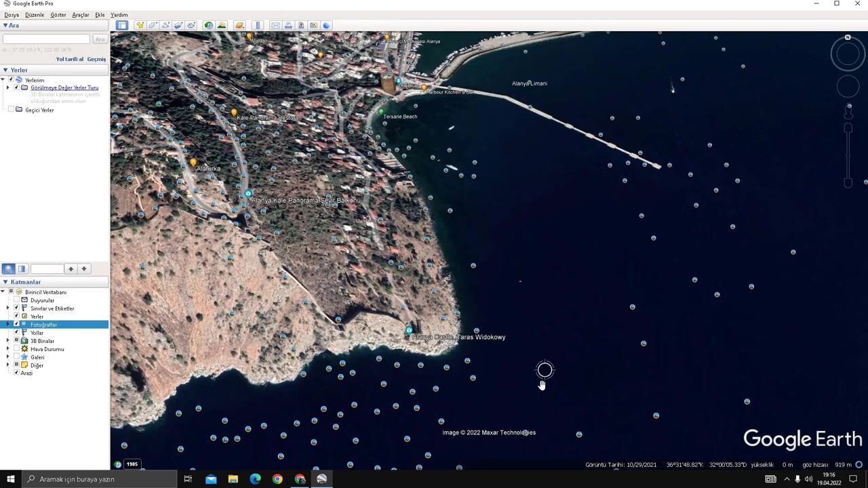Viewport: 868px width, 488px height.
Task: Toggle the sunlight landscape icon
Action: click(x=221, y=25)
